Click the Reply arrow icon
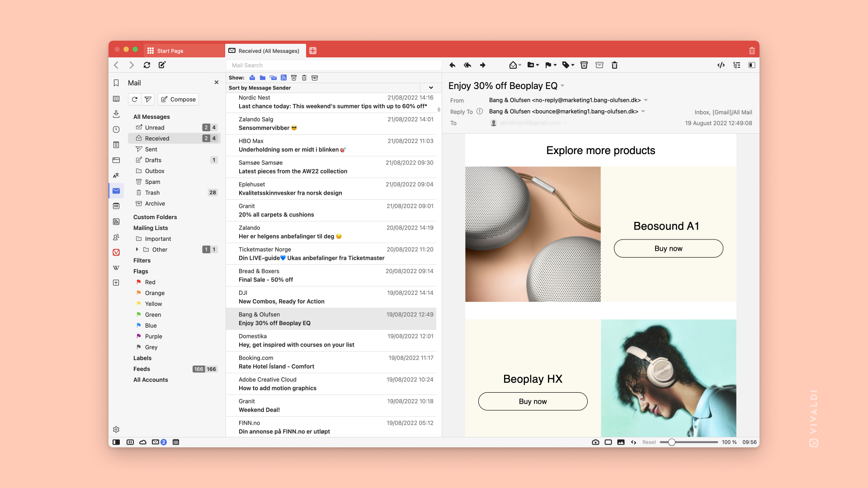This screenshot has width=868, height=488. pyautogui.click(x=452, y=65)
